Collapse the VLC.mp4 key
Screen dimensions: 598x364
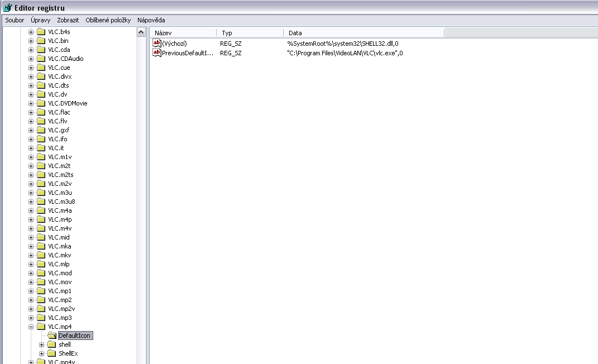point(31,327)
